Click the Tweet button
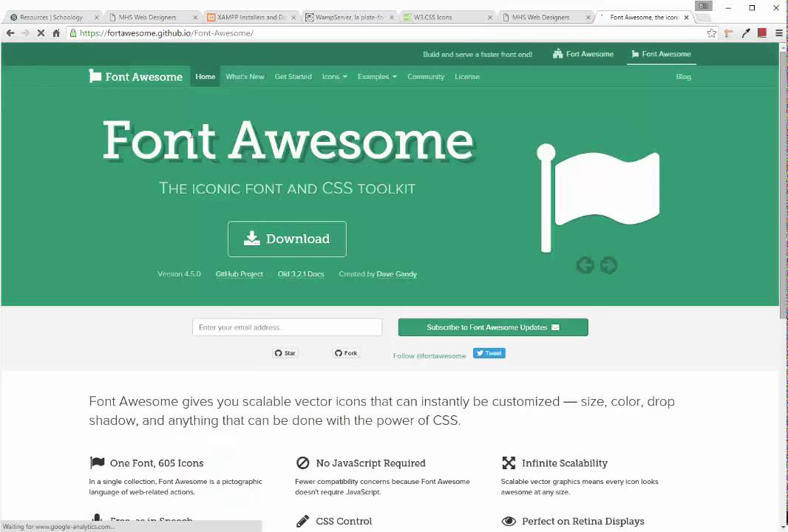This screenshot has height=532, width=788. pos(489,353)
